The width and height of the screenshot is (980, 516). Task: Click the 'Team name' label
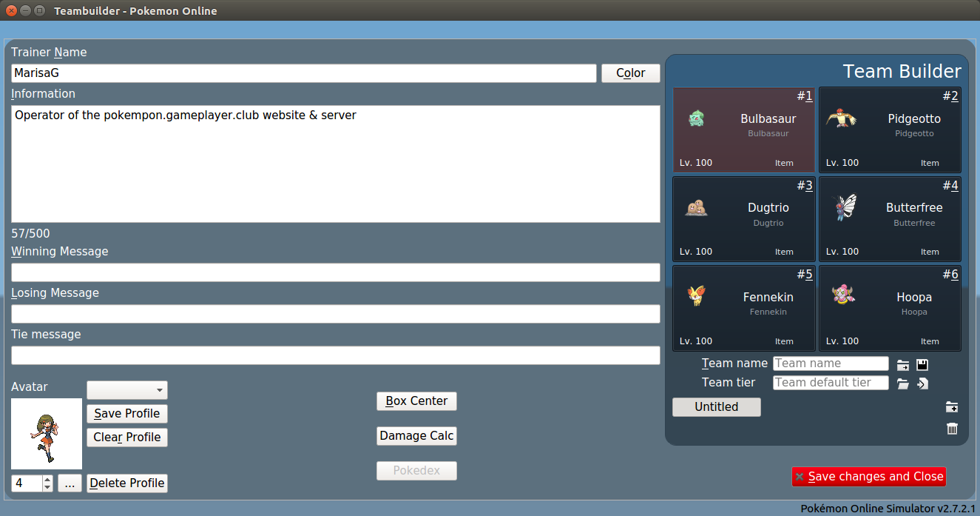pyautogui.click(x=734, y=363)
